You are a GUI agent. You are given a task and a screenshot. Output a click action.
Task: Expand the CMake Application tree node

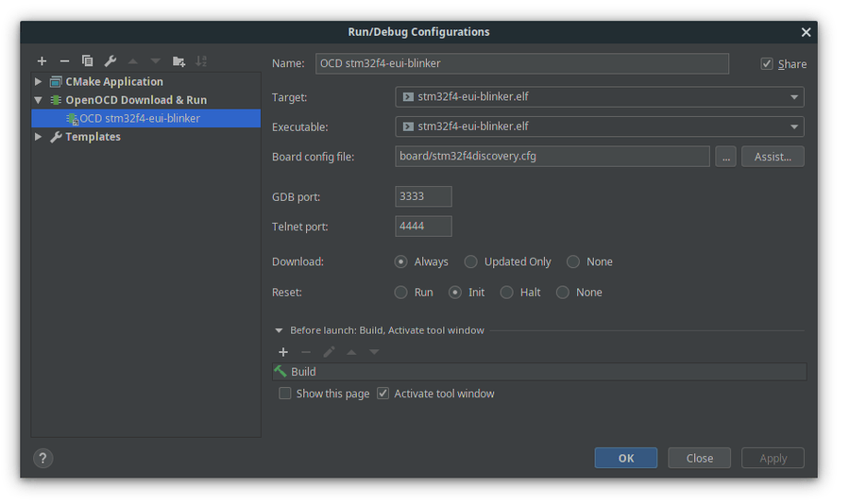click(x=39, y=82)
